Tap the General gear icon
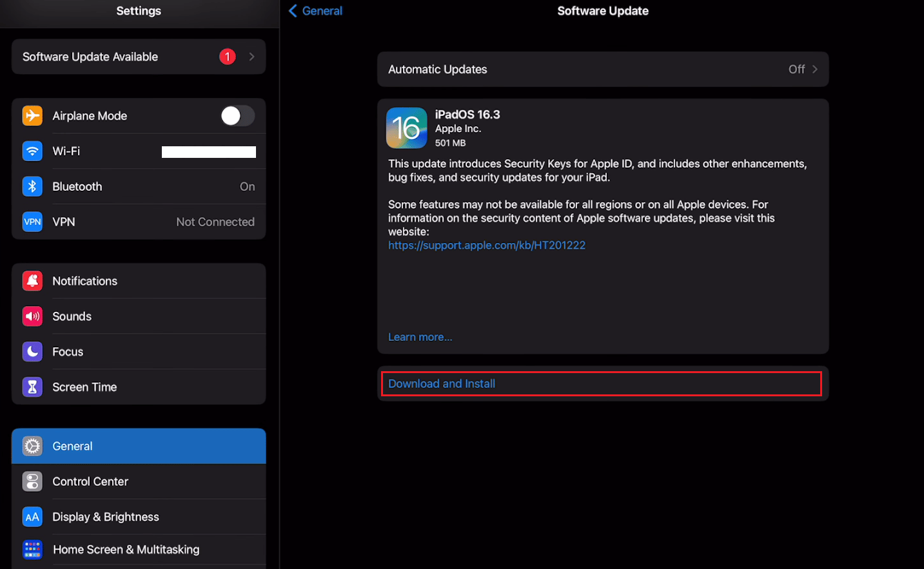This screenshot has width=924, height=569. tap(32, 446)
